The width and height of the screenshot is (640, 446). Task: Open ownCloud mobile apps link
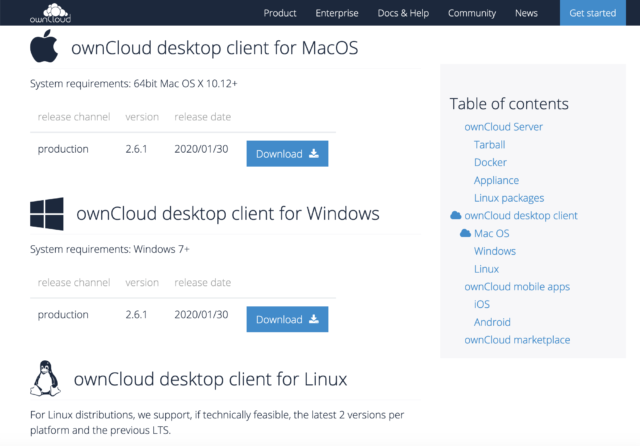tap(517, 286)
